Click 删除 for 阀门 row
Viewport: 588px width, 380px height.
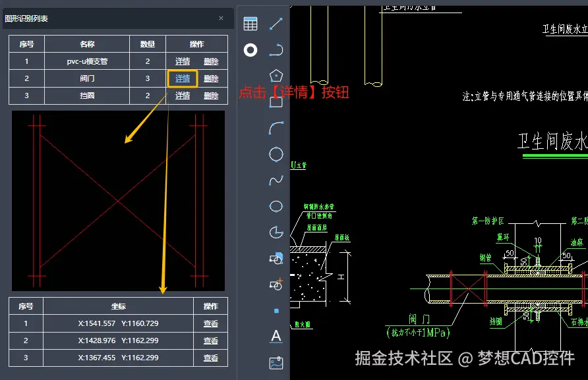pyautogui.click(x=211, y=78)
